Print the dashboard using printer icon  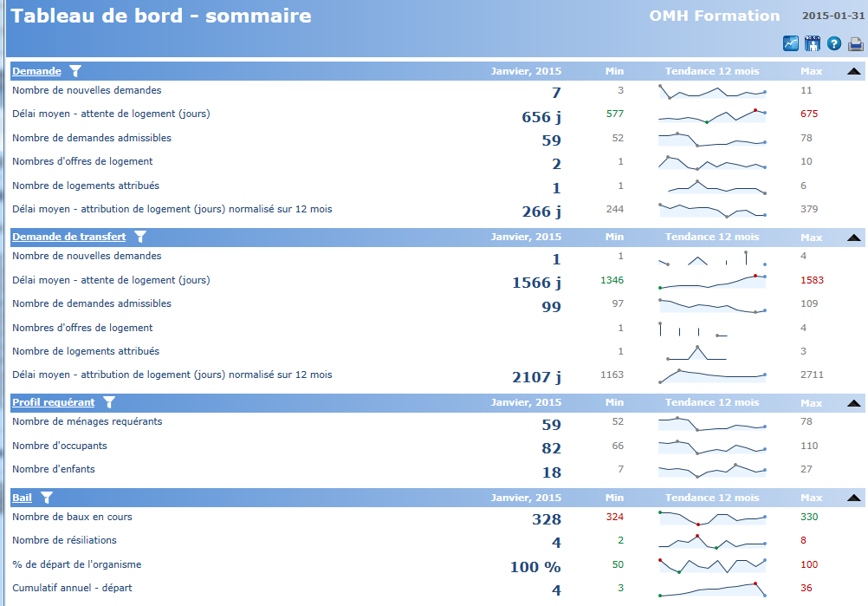click(856, 44)
